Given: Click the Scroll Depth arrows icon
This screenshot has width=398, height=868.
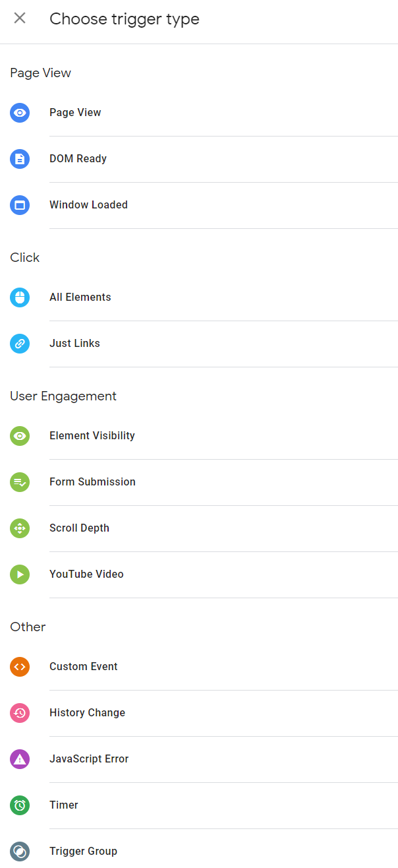Looking at the screenshot, I should click(x=20, y=528).
